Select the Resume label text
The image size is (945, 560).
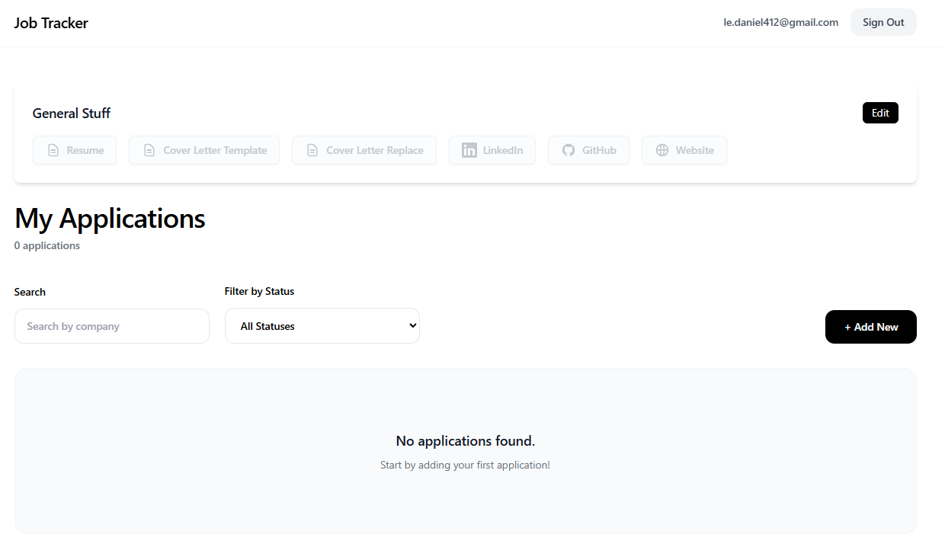point(85,151)
